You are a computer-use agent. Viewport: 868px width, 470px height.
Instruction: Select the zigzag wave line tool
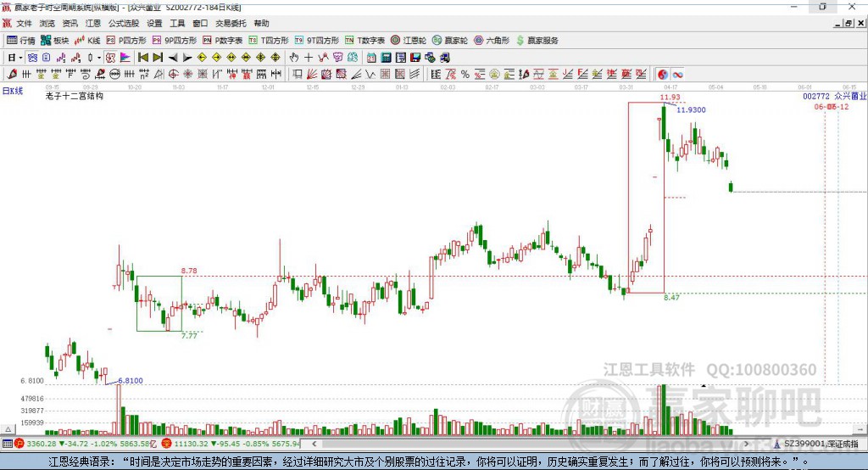(x=370, y=75)
